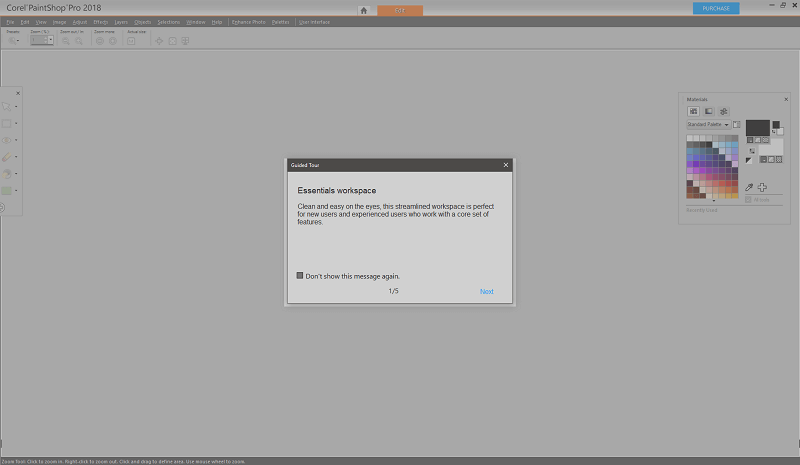The width and height of the screenshot is (800, 465).
Task: Expand the Red Eye tool flyout arrow
Action: [16, 140]
